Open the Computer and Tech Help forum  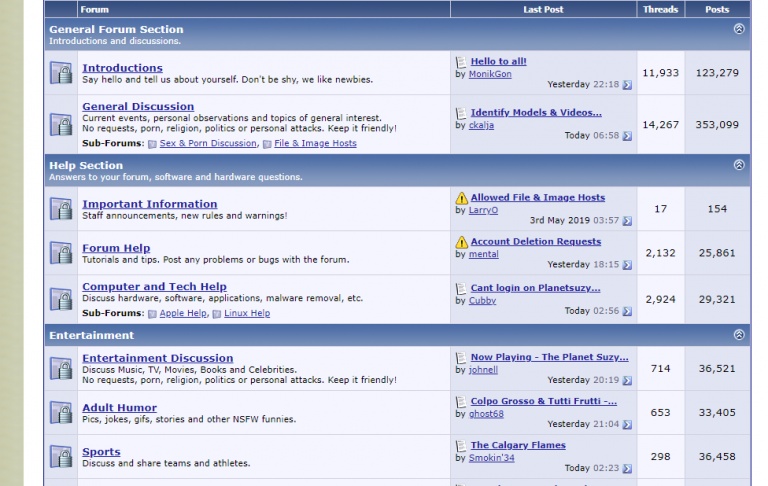[154, 287]
